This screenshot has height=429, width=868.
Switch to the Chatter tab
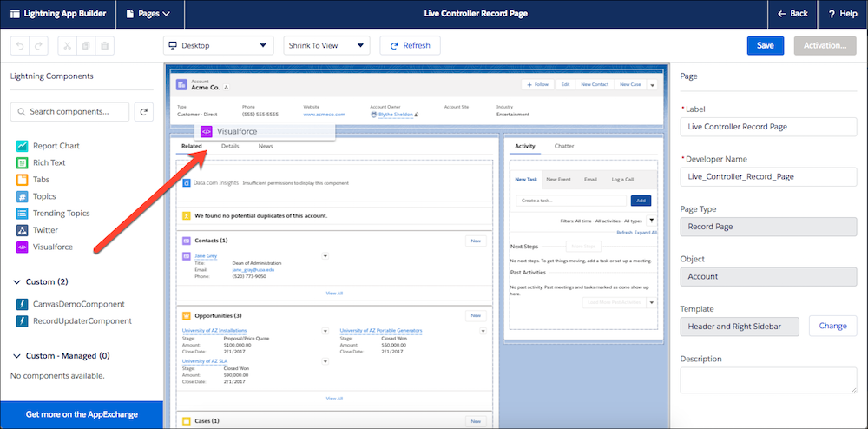564,146
